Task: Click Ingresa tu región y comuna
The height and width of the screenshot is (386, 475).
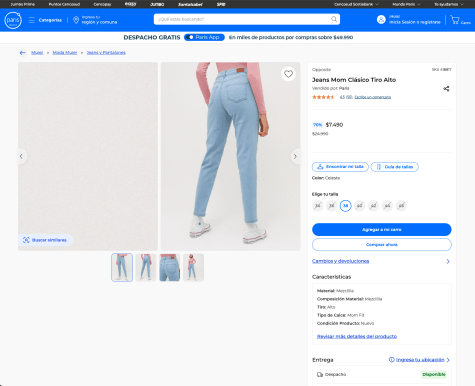Action: pos(99,20)
